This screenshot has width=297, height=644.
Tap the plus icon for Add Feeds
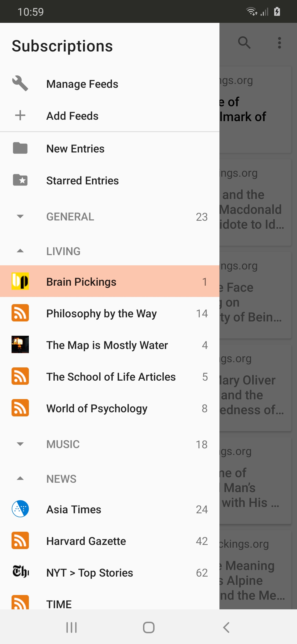coord(20,115)
